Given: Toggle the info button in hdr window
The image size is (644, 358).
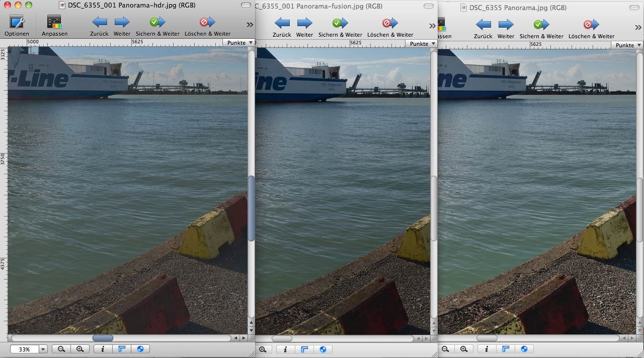Looking at the screenshot, I should (x=103, y=349).
